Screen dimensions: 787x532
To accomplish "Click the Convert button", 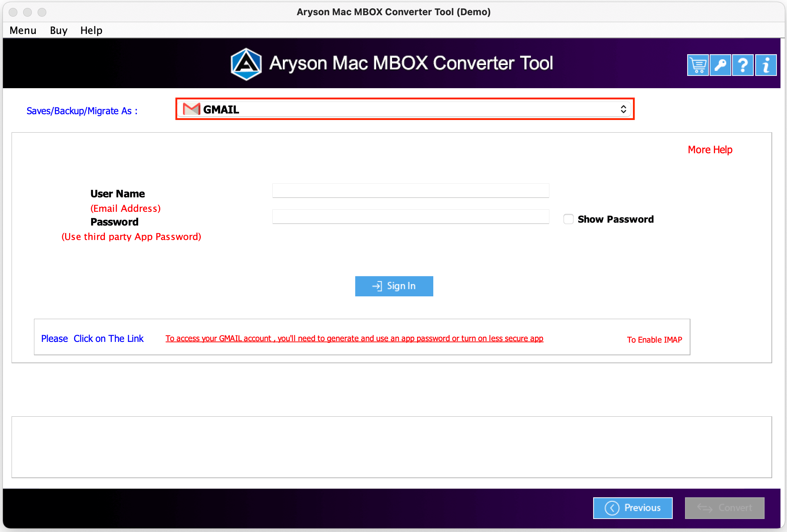I will click(724, 508).
